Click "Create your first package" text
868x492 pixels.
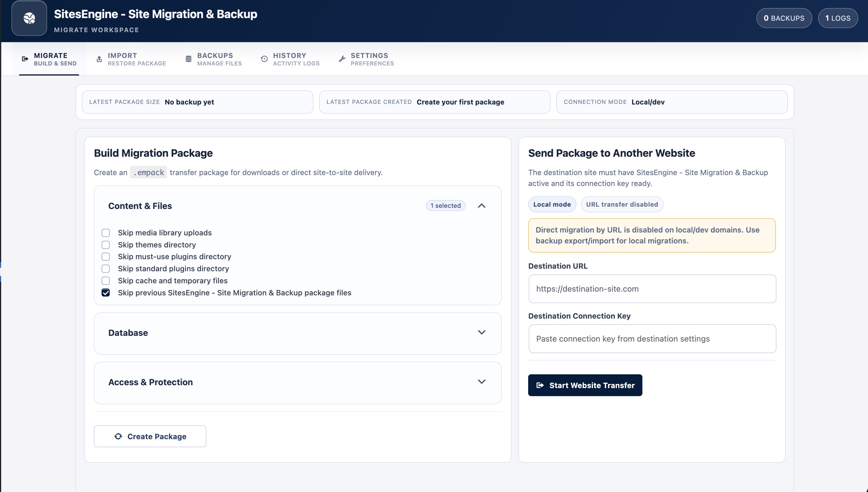pyautogui.click(x=460, y=102)
